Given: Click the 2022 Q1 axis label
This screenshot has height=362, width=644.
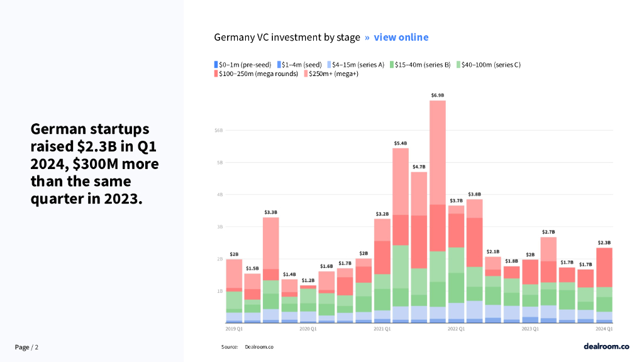Looking at the screenshot, I should point(456,329).
